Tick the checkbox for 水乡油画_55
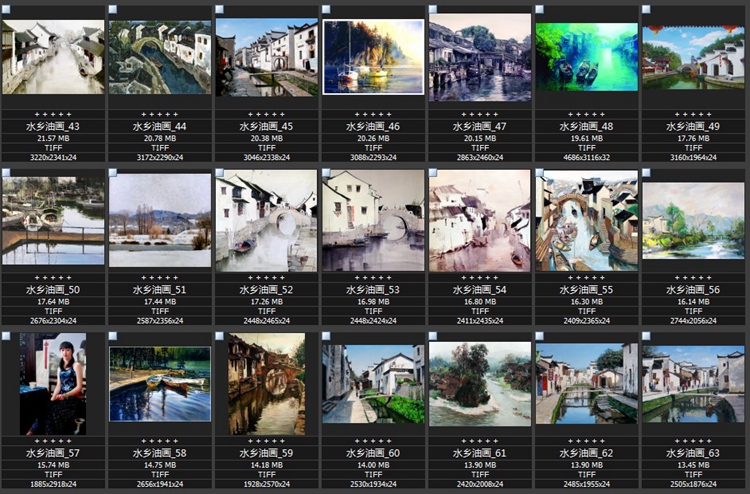Image resolution: width=750 pixels, height=494 pixels. click(x=539, y=173)
